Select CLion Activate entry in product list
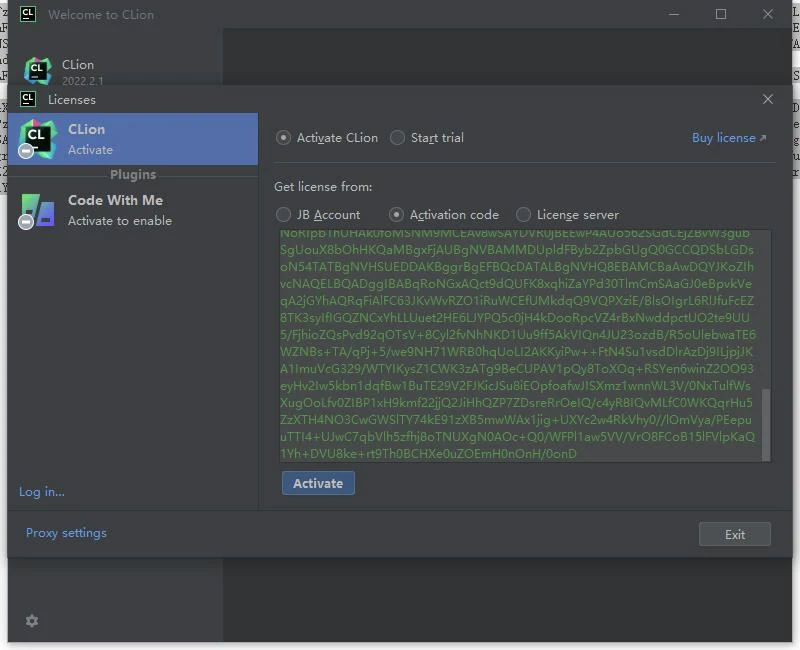Screen dimensions: 800x650 [x=133, y=139]
